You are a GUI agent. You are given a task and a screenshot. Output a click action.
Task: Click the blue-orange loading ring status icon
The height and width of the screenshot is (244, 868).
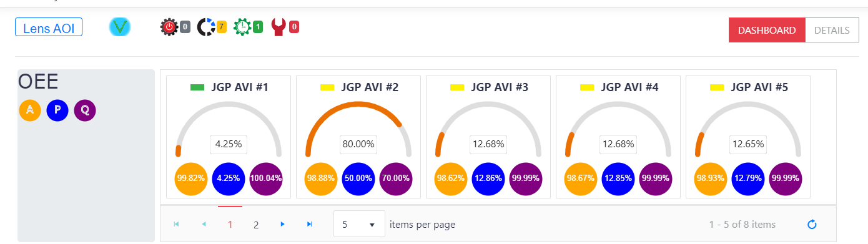pos(206,27)
